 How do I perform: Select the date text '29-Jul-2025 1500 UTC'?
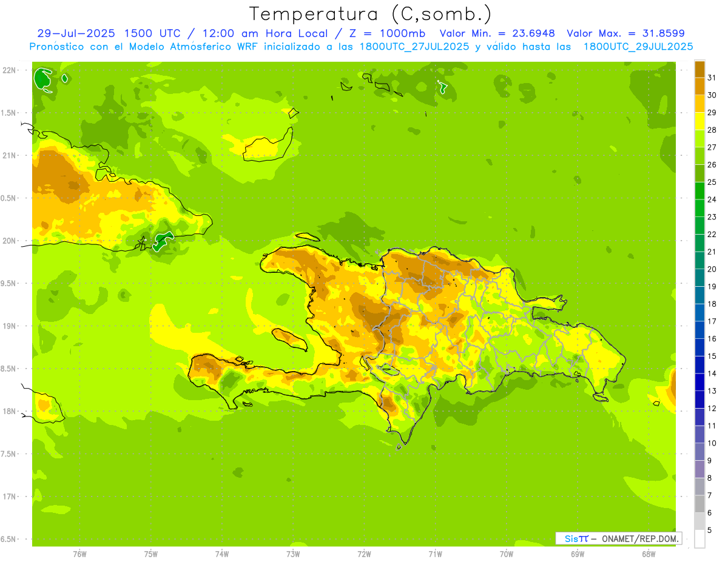tap(109, 33)
